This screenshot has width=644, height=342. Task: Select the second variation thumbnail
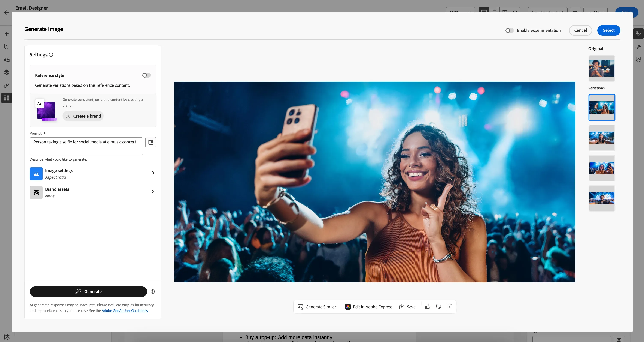(x=602, y=138)
